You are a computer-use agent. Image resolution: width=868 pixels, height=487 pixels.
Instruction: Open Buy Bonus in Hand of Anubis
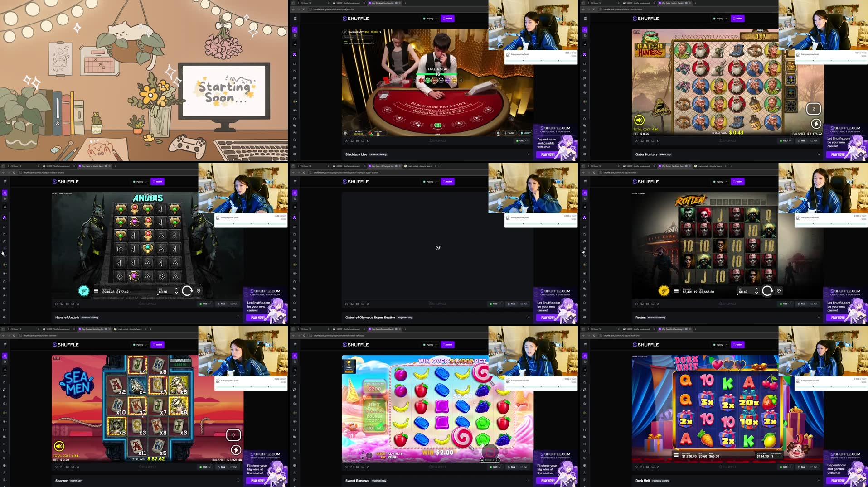point(84,291)
